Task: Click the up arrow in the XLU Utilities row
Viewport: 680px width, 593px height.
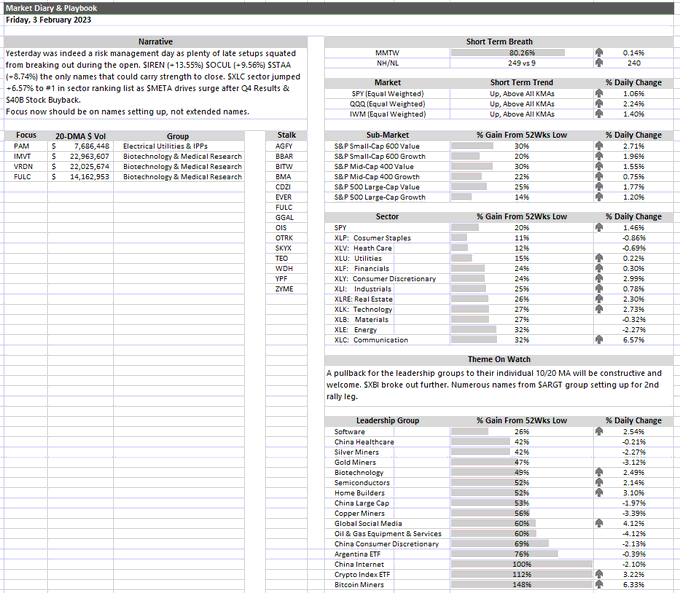Action: coord(599,258)
